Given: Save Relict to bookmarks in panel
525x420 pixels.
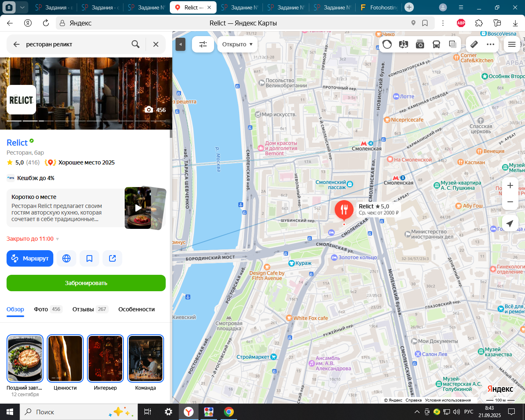Looking at the screenshot, I should 89,258.
